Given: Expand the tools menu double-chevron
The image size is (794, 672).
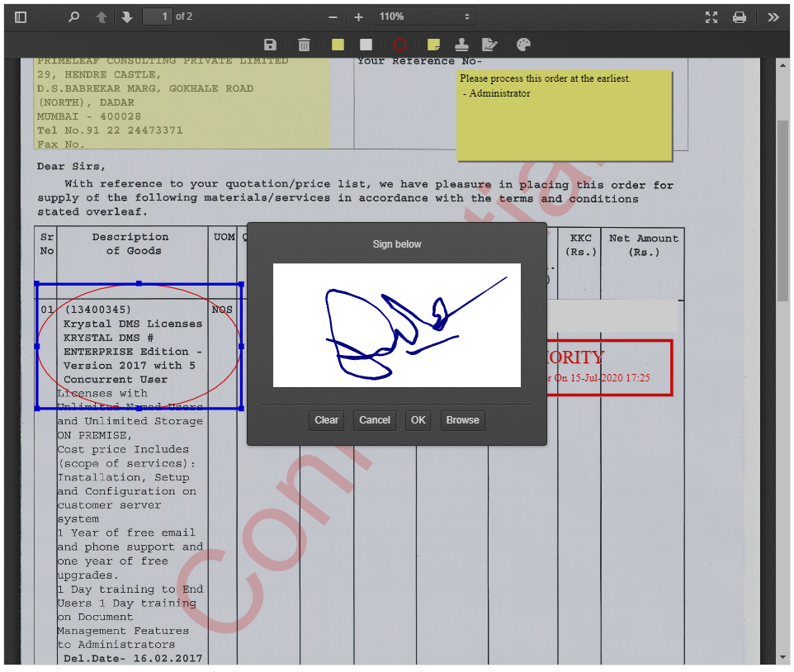Looking at the screenshot, I should [773, 17].
